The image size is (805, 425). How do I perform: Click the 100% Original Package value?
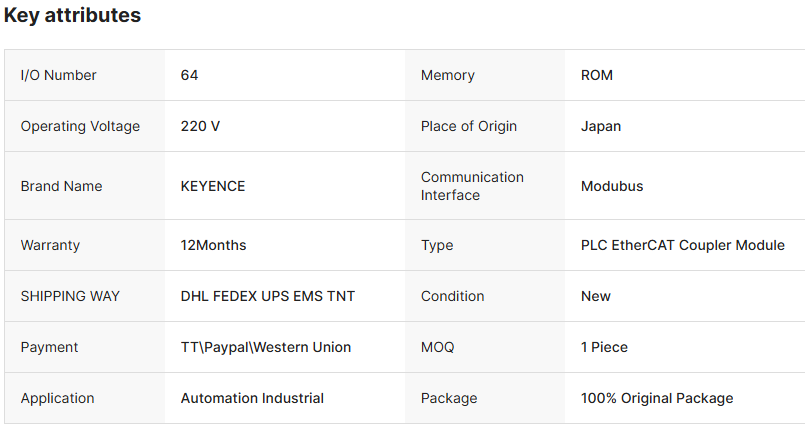[657, 398]
